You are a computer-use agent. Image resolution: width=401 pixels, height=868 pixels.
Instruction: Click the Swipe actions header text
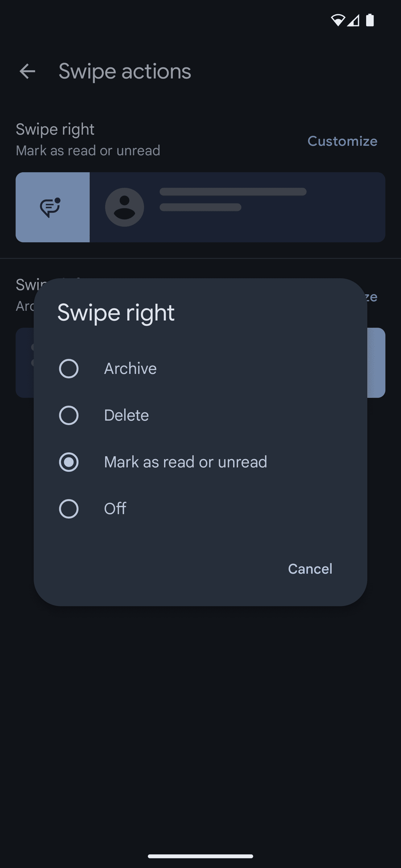pyautogui.click(x=125, y=71)
